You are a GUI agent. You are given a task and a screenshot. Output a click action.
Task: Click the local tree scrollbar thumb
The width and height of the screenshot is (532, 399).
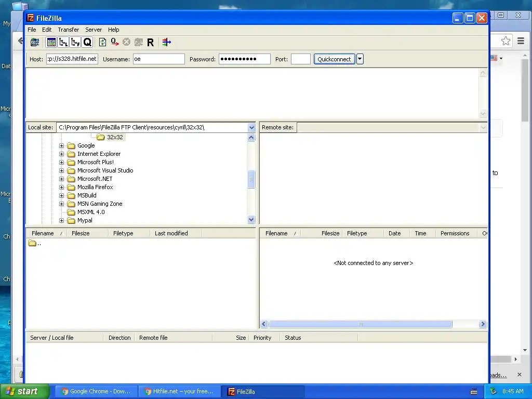tap(251, 179)
